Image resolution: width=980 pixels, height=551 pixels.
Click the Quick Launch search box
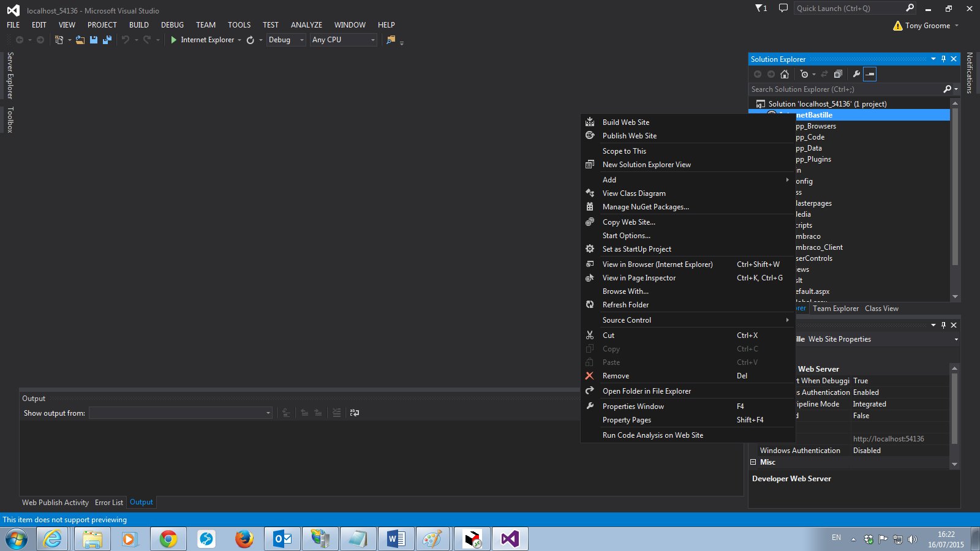click(849, 8)
